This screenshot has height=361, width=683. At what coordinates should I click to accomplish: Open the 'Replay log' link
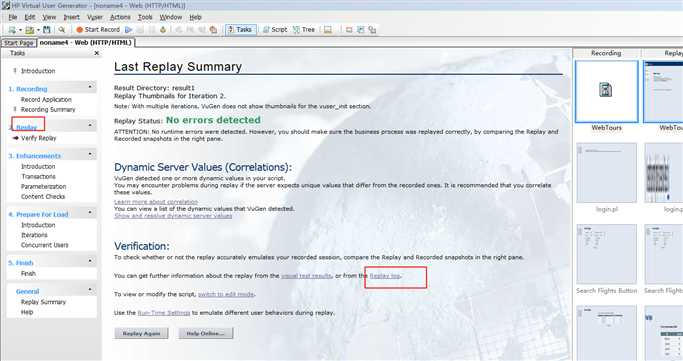(385, 276)
